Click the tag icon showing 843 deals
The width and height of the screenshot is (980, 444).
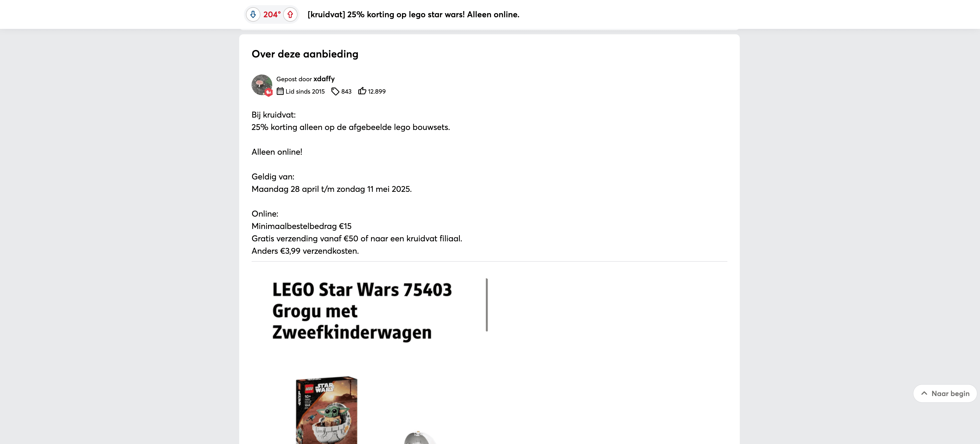[x=335, y=91]
